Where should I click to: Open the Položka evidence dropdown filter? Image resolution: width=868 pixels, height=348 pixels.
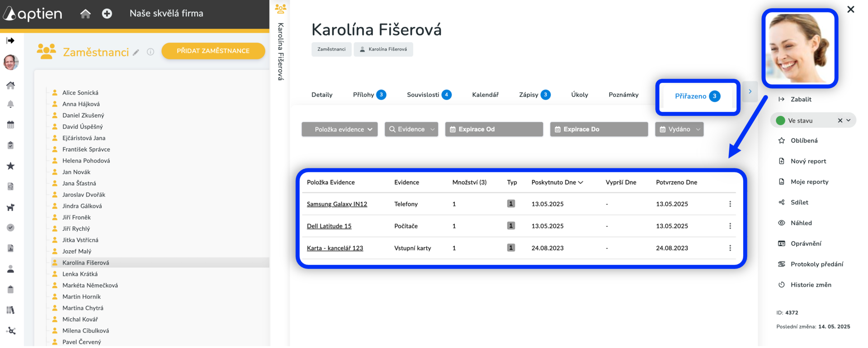click(x=340, y=129)
